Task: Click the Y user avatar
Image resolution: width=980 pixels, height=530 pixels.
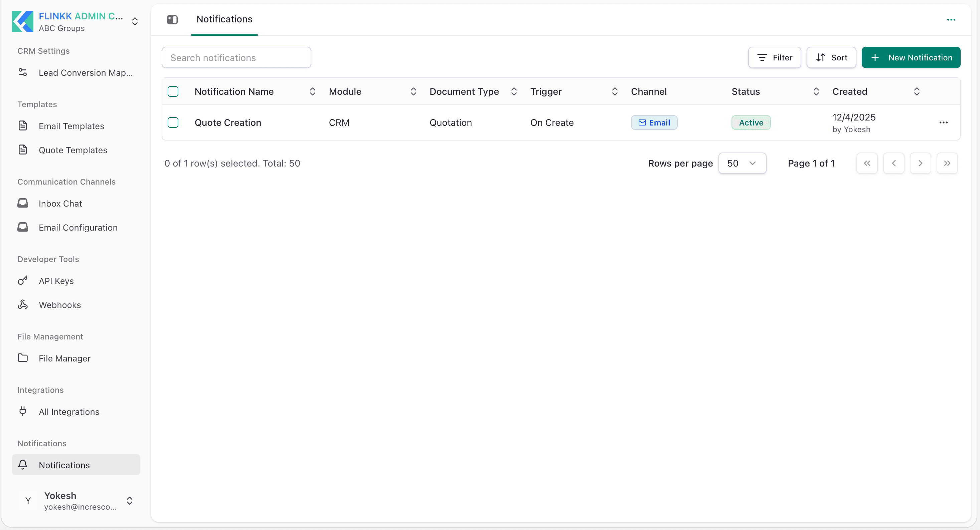Action: (x=28, y=501)
